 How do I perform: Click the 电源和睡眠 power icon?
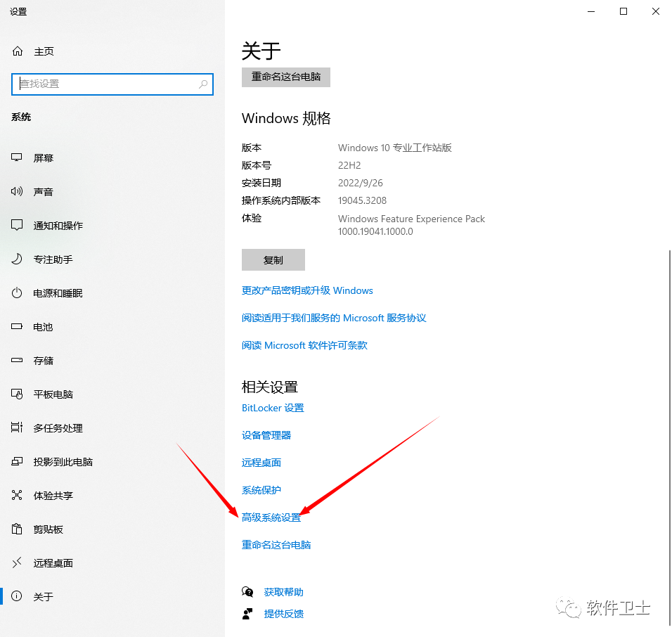click(17, 292)
